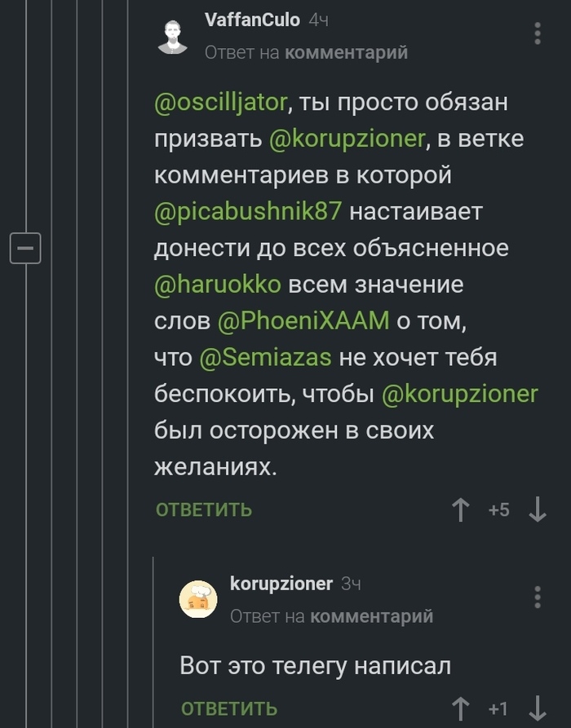Open korupzioner's profile from the reply header

[x=281, y=584]
